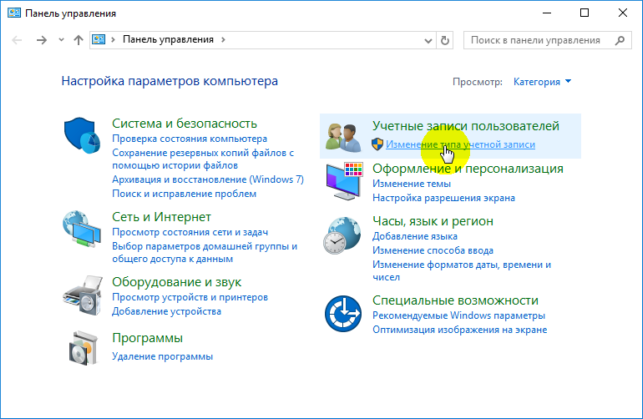Click the search magnifier icon
The width and height of the screenshot is (643, 419).
(620, 40)
